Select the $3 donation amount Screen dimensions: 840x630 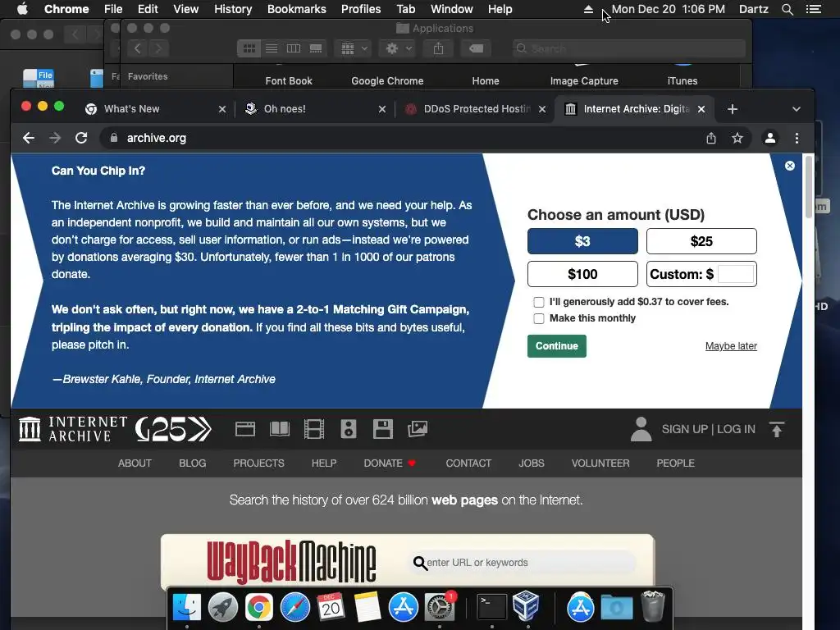click(x=583, y=241)
